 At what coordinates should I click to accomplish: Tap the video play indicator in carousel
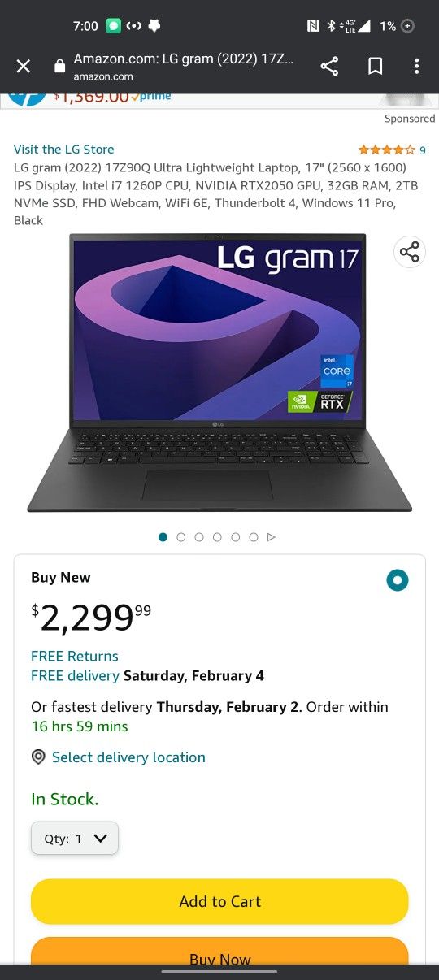[x=272, y=537]
